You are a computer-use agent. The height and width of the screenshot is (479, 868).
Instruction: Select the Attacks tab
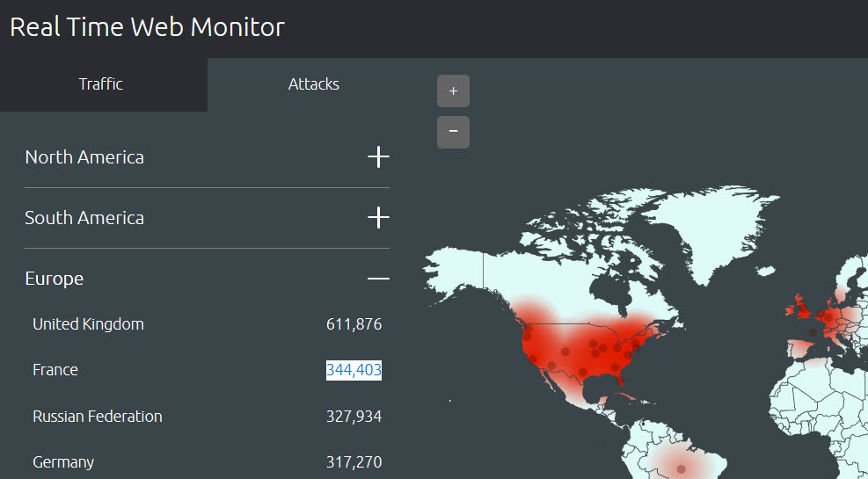[x=314, y=84]
